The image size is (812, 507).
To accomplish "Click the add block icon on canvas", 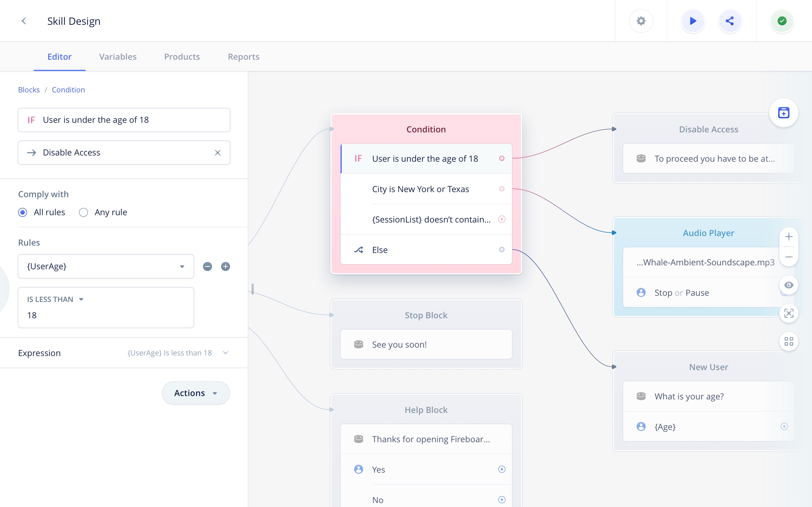I will point(784,113).
